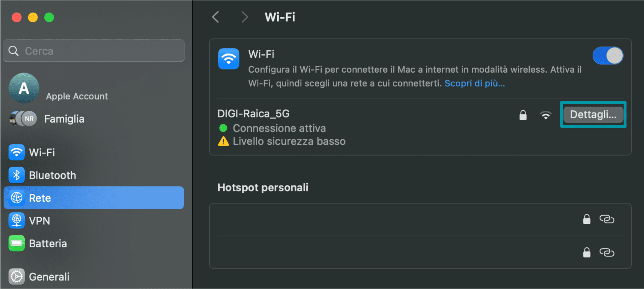Click the yellow security warning icon

click(x=223, y=141)
